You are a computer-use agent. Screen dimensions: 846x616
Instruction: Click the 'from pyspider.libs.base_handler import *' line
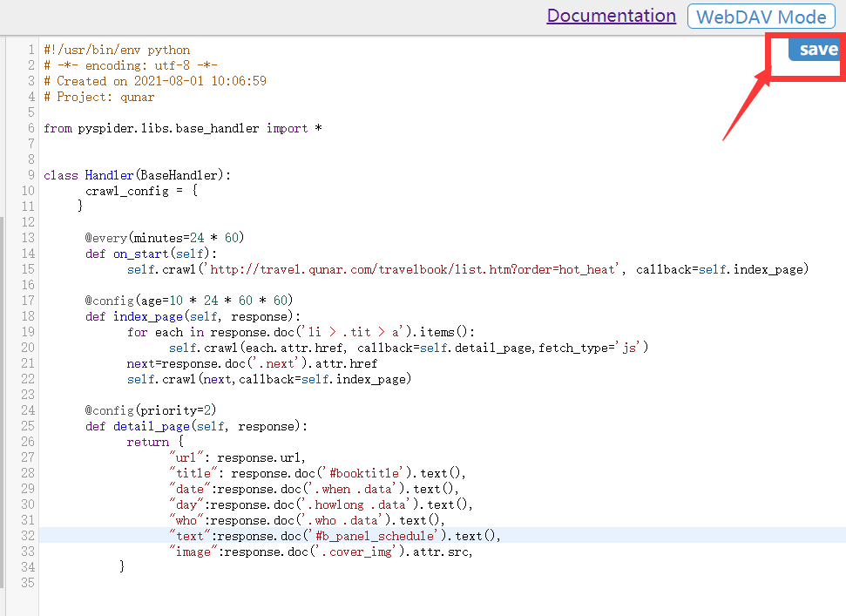[183, 128]
